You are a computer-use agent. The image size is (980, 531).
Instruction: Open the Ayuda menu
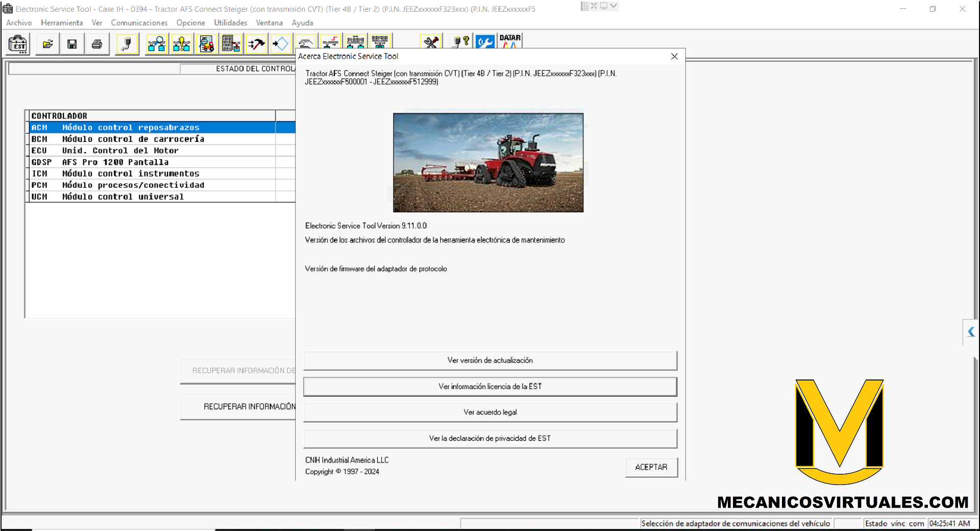[303, 22]
